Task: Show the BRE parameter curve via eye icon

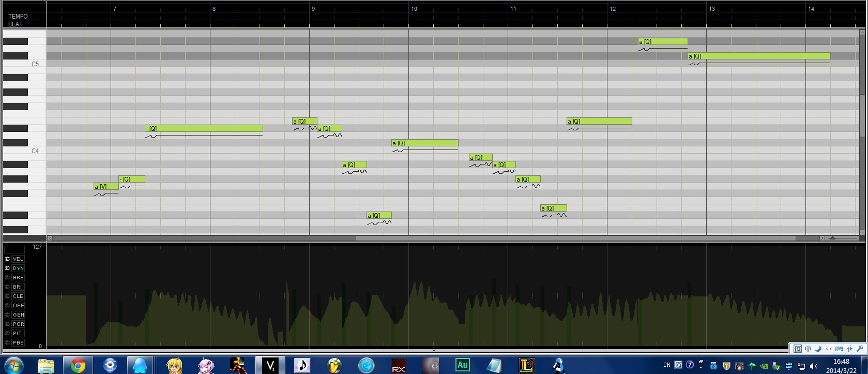Action: coord(7,277)
